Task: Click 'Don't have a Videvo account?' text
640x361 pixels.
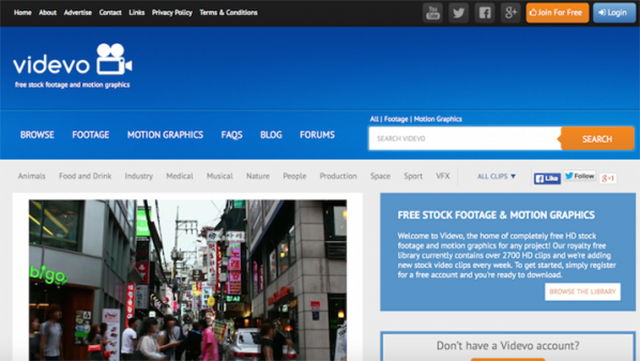Action: click(508, 346)
